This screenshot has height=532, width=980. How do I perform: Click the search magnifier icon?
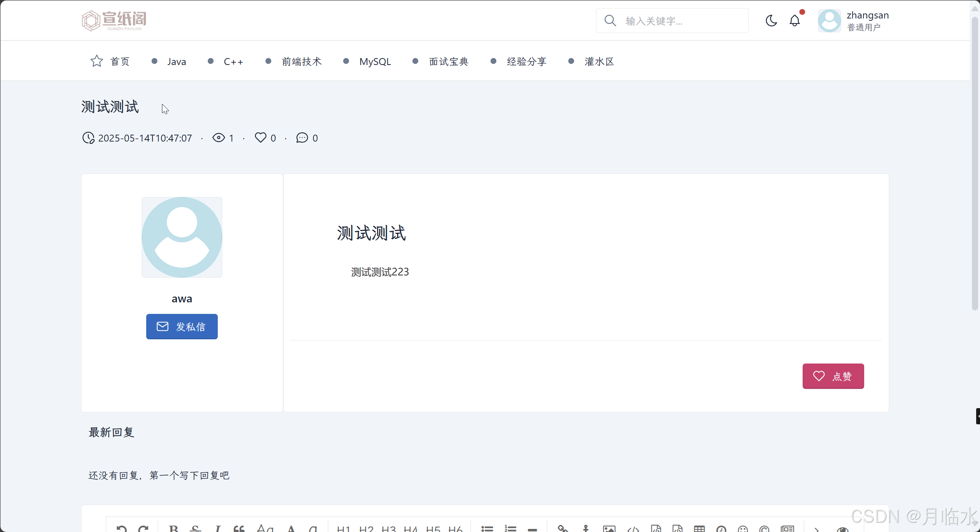610,20
